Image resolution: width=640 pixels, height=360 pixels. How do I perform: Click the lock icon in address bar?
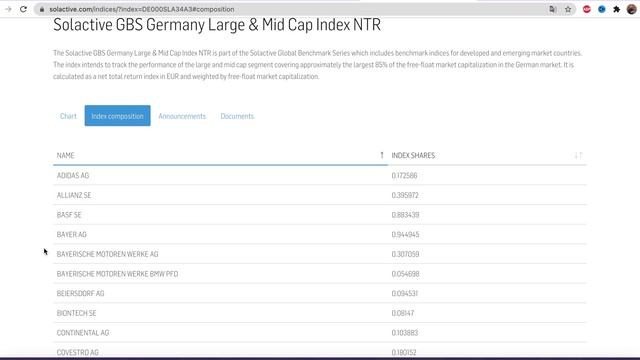[42, 9]
